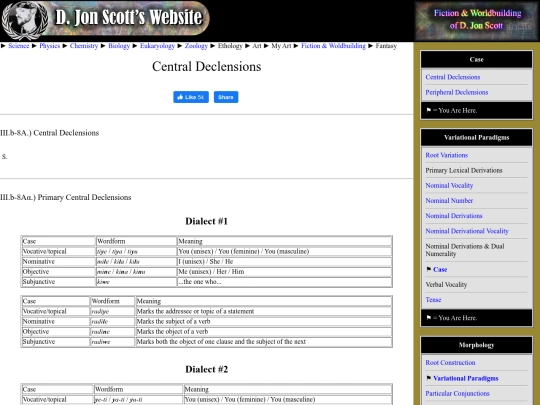Click Central Declensions page title

click(x=207, y=66)
